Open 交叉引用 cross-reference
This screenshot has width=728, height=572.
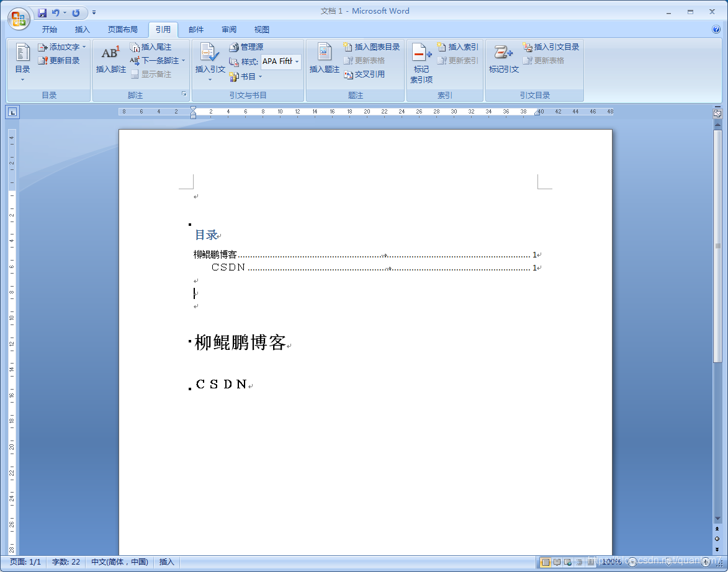364,74
